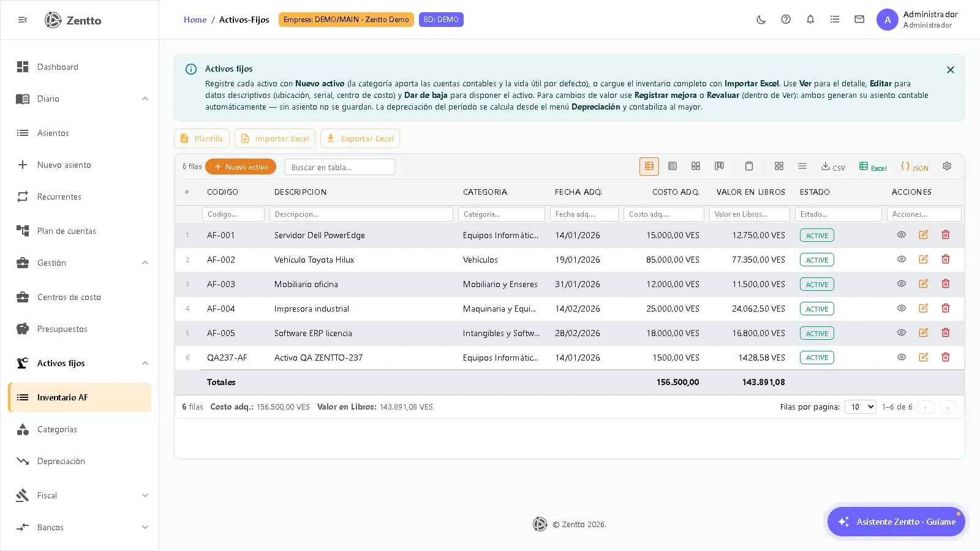
Task: Open Dashboard in sidebar
Action: (x=80, y=67)
